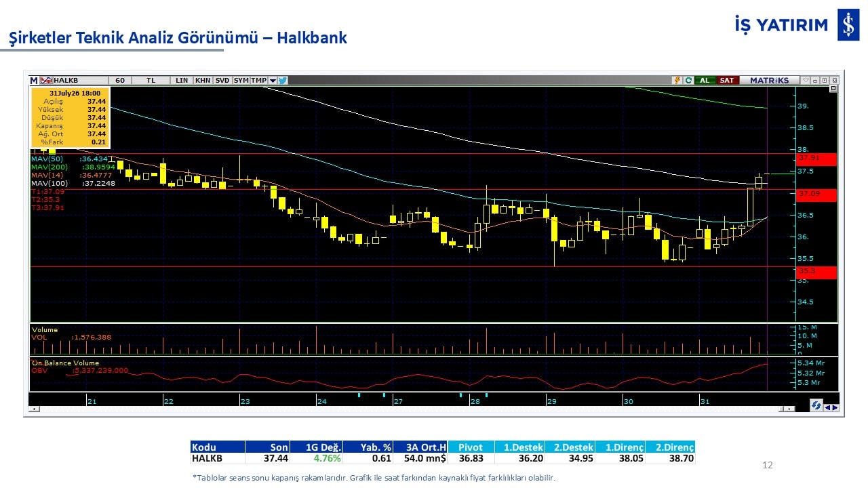Refresh chart with the green refresh icon
This screenshot has height=488, width=868.
coord(688,80)
